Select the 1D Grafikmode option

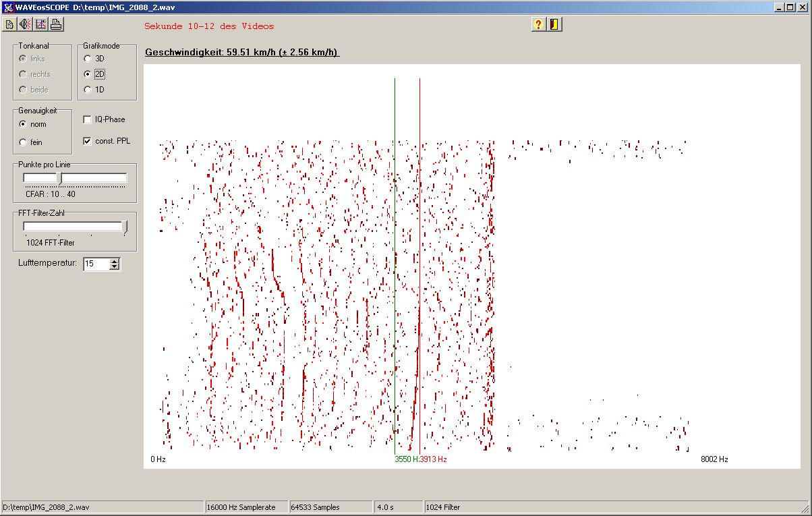pos(94,90)
